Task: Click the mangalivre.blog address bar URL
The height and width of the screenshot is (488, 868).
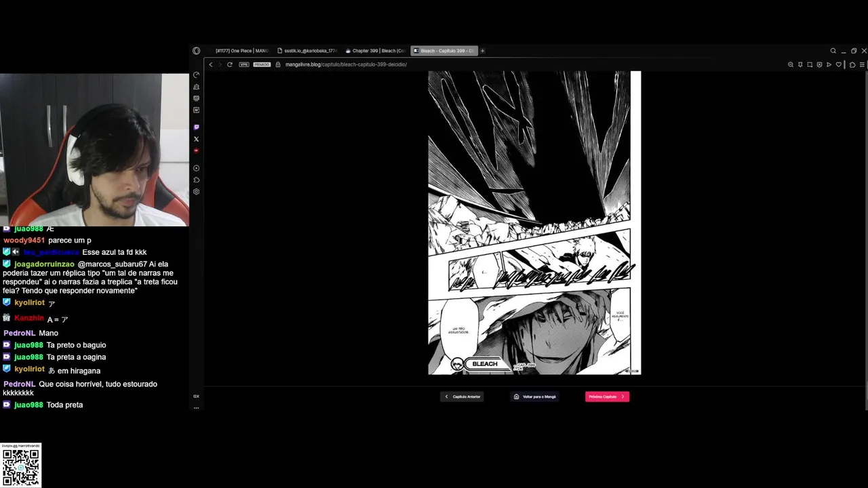Action: [x=346, y=64]
